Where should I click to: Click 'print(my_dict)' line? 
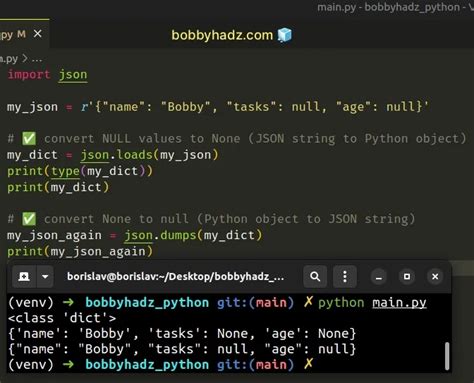click(x=58, y=187)
